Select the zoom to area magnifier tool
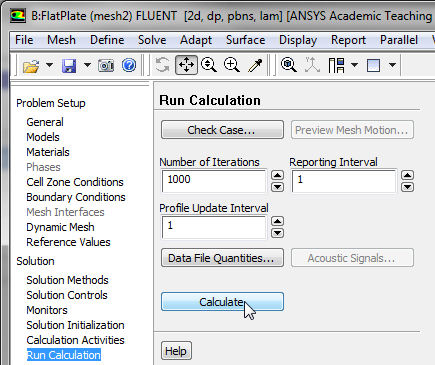The image size is (435, 365). coord(232,65)
